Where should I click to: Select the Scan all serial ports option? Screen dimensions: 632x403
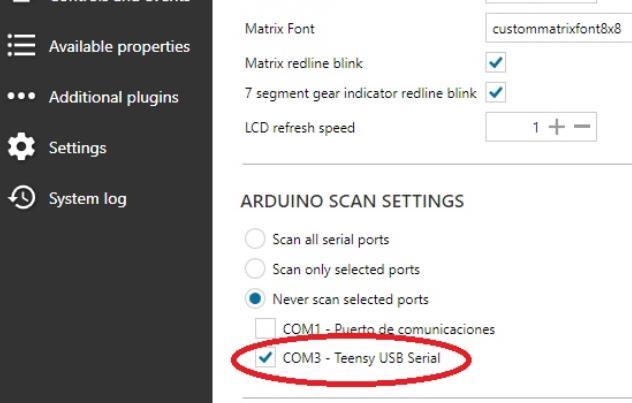pyautogui.click(x=255, y=240)
